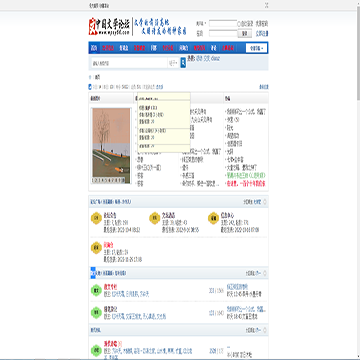This screenshot has width=360, height=360.
Task: Collapse the second forum section using its round toggle
Action: click(x=265, y=273)
